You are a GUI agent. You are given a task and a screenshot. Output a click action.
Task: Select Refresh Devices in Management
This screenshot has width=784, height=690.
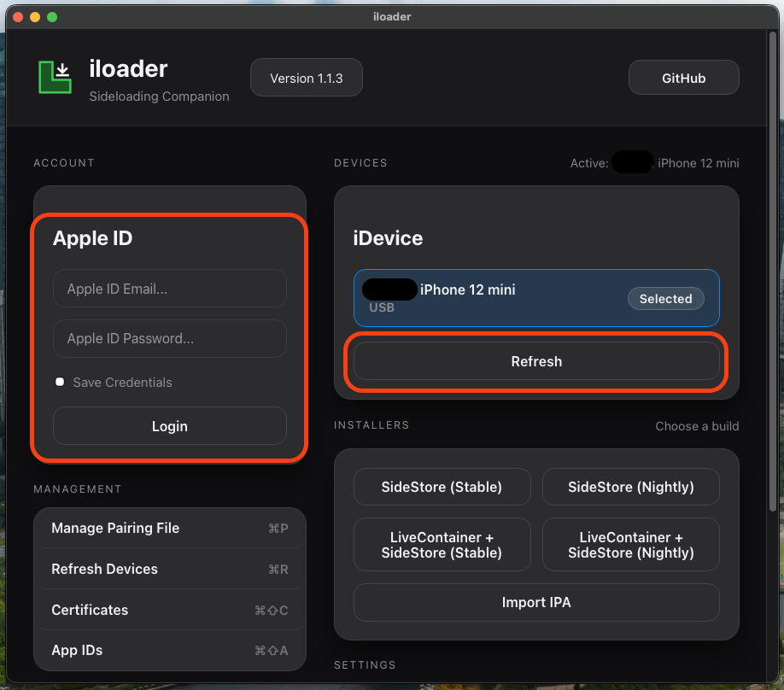tap(169, 569)
